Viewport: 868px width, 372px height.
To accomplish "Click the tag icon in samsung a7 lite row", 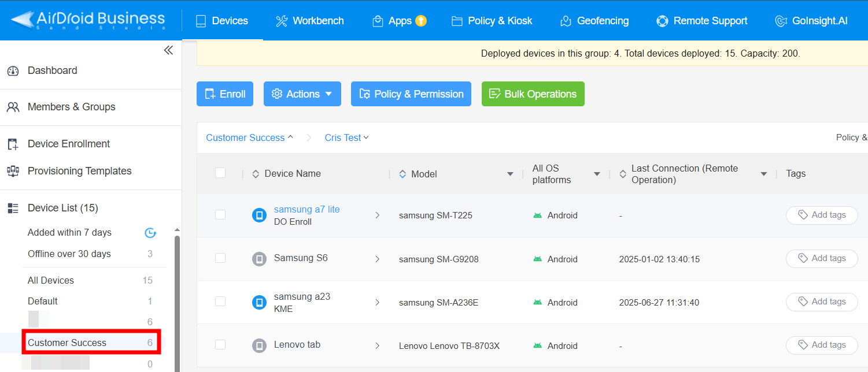I will coord(803,215).
